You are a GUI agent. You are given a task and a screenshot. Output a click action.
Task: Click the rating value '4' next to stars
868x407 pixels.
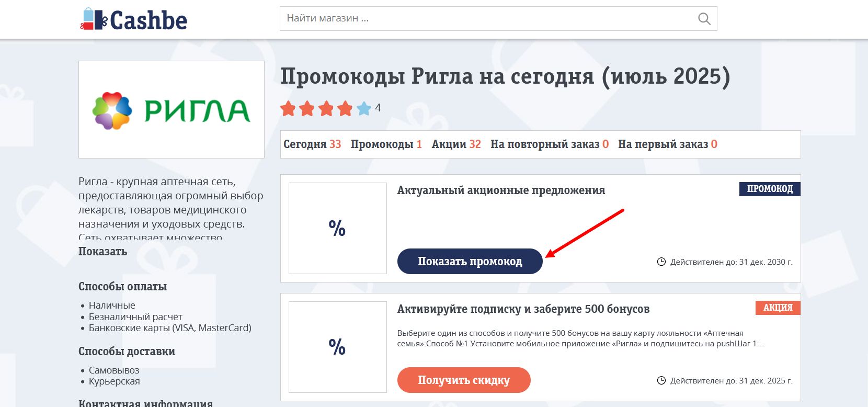point(378,108)
